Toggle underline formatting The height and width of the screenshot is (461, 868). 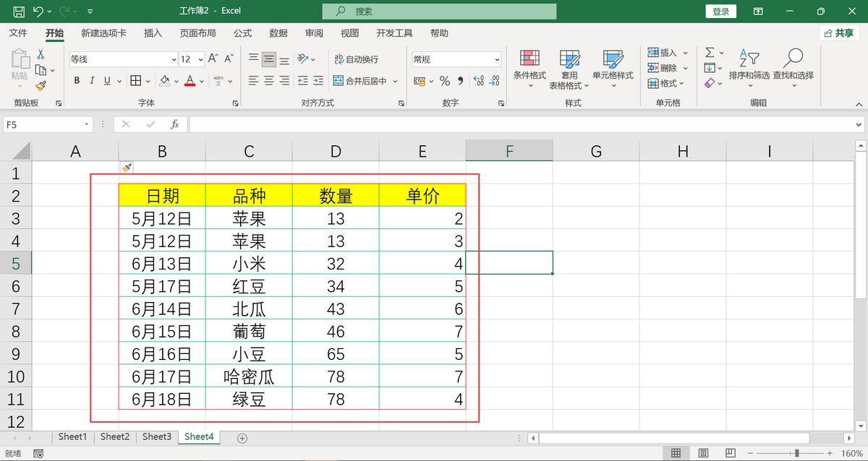pyautogui.click(x=107, y=80)
